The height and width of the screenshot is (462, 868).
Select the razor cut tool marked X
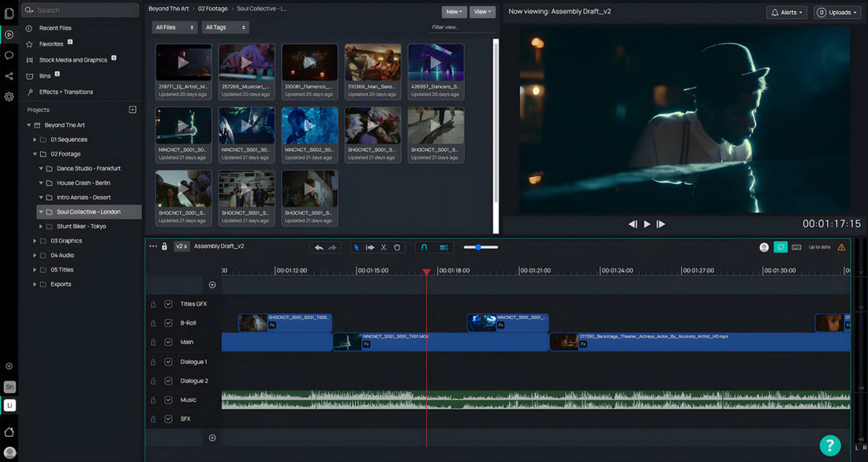tap(383, 246)
